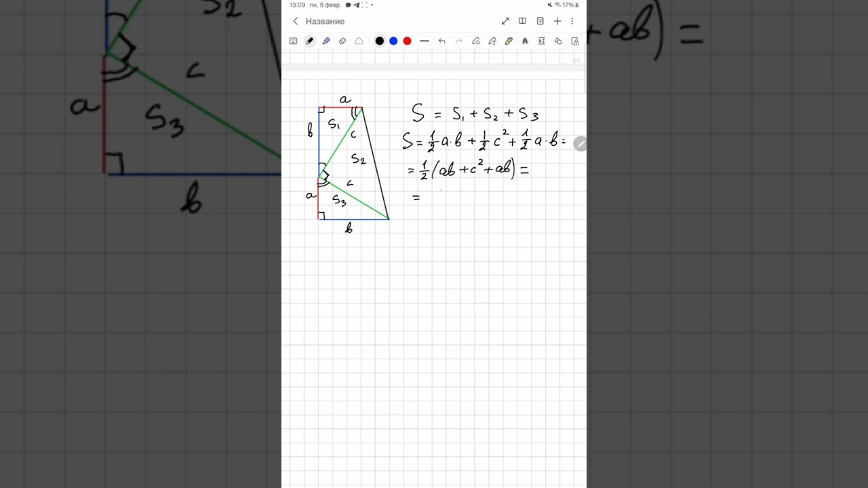Image resolution: width=868 pixels, height=488 pixels.
Task: Switch to keyboard text input mode
Action: [293, 41]
